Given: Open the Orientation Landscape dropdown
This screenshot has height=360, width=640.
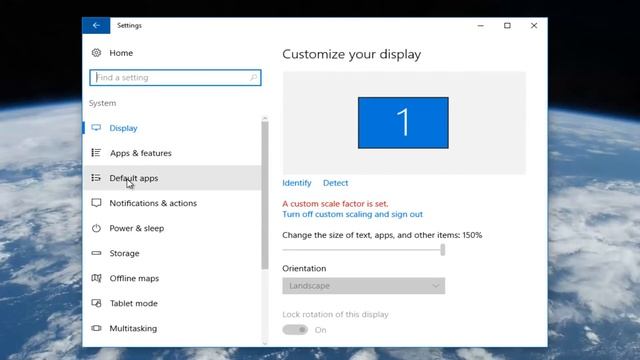Looking at the screenshot, I should click(x=364, y=286).
